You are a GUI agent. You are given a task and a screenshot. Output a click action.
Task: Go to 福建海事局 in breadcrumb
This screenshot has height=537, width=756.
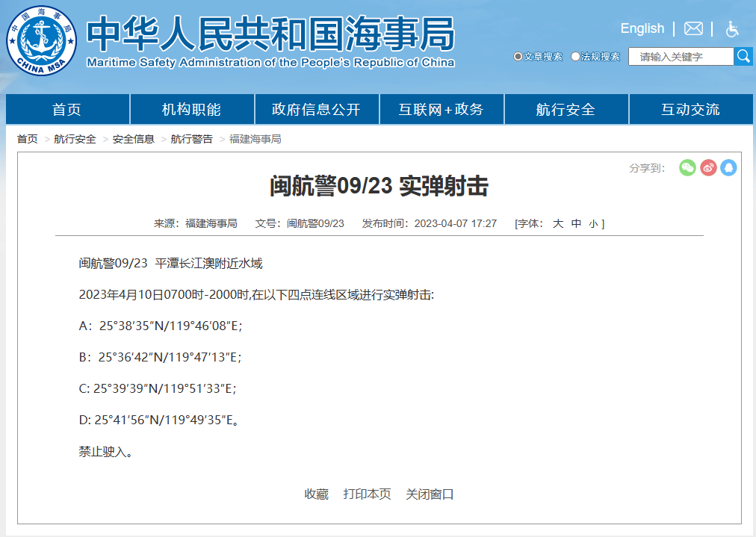coord(255,140)
